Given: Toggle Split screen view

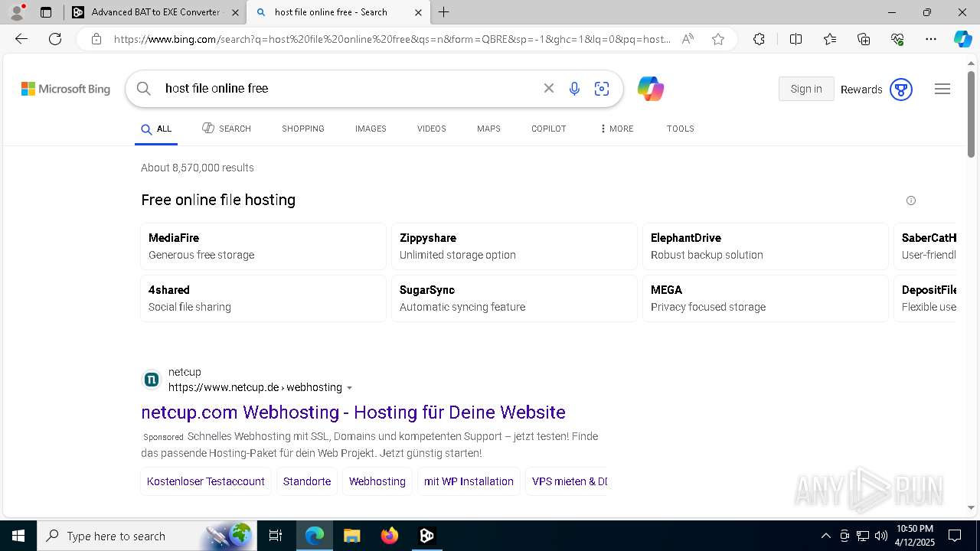Looking at the screenshot, I should 795,39.
